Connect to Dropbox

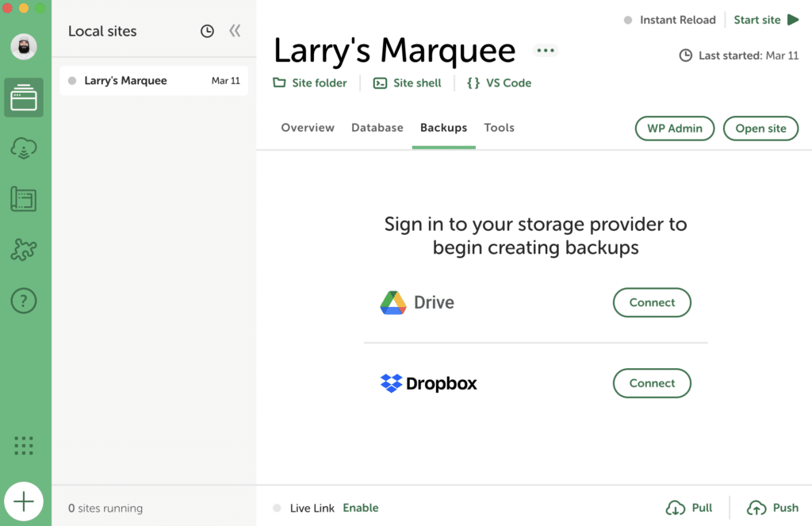652,383
